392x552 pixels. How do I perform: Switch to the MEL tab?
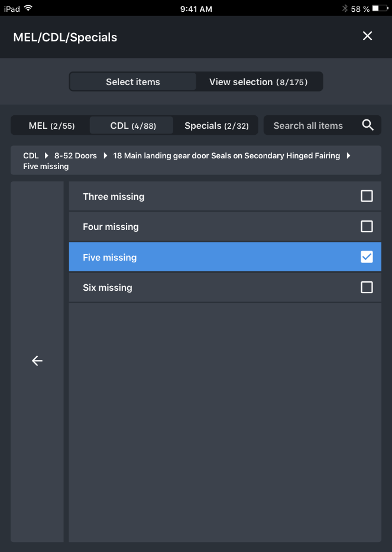[51, 126]
